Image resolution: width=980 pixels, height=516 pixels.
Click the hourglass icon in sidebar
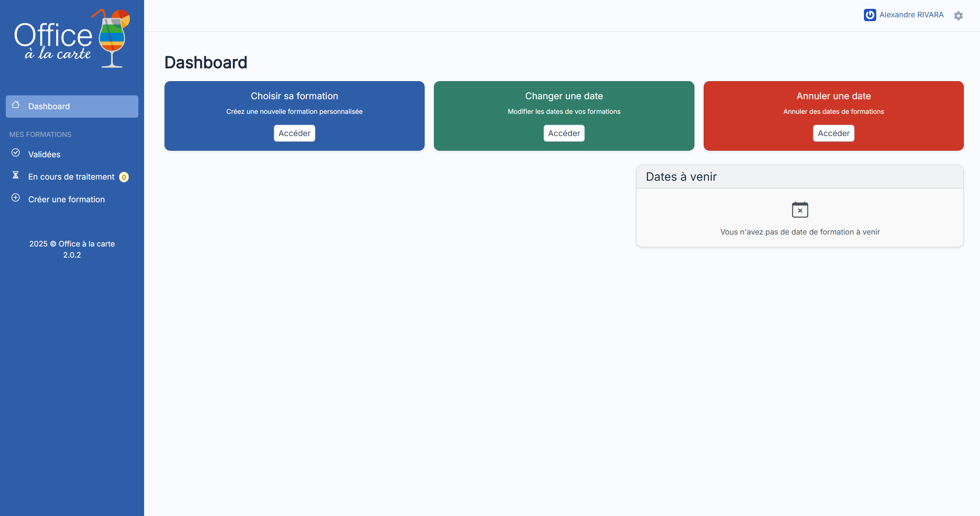[x=16, y=175]
